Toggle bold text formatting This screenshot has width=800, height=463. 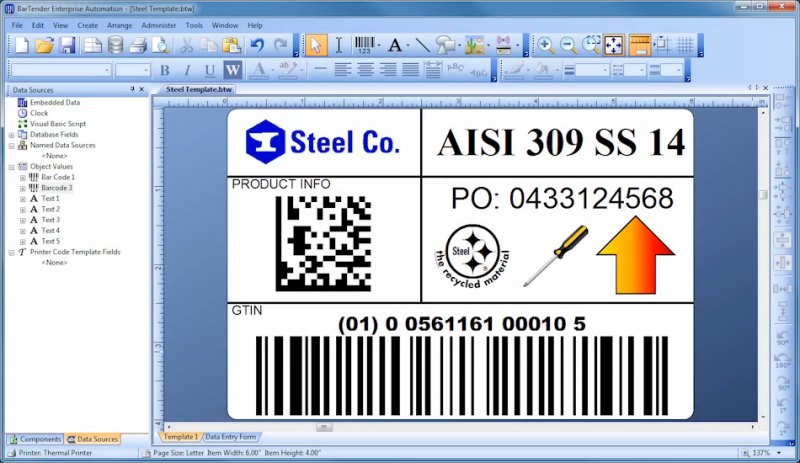click(x=164, y=70)
